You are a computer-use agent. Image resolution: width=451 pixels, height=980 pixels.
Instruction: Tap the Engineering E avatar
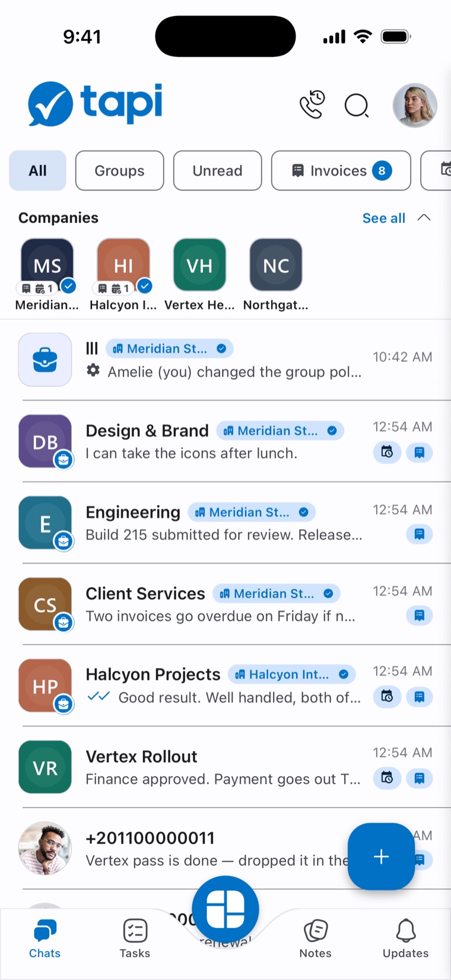[45, 523]
